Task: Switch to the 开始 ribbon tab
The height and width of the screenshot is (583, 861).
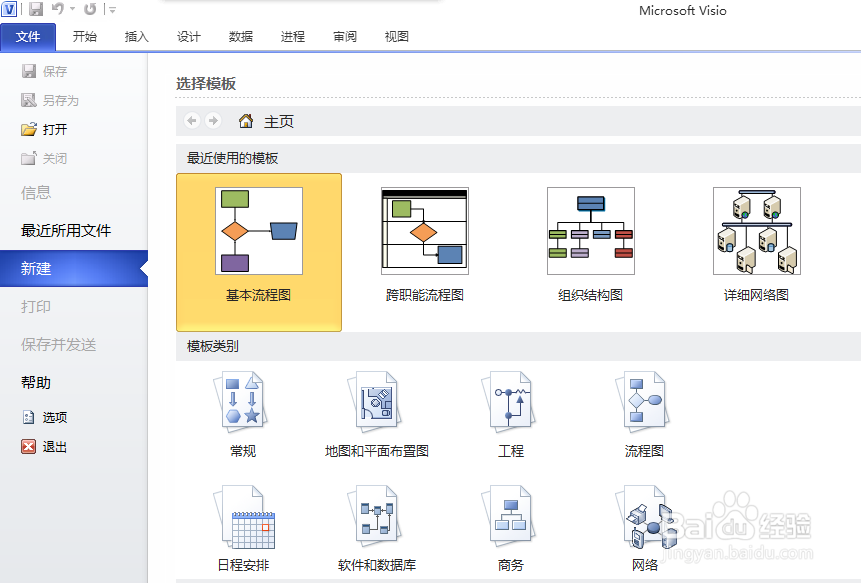Action: 85,37
